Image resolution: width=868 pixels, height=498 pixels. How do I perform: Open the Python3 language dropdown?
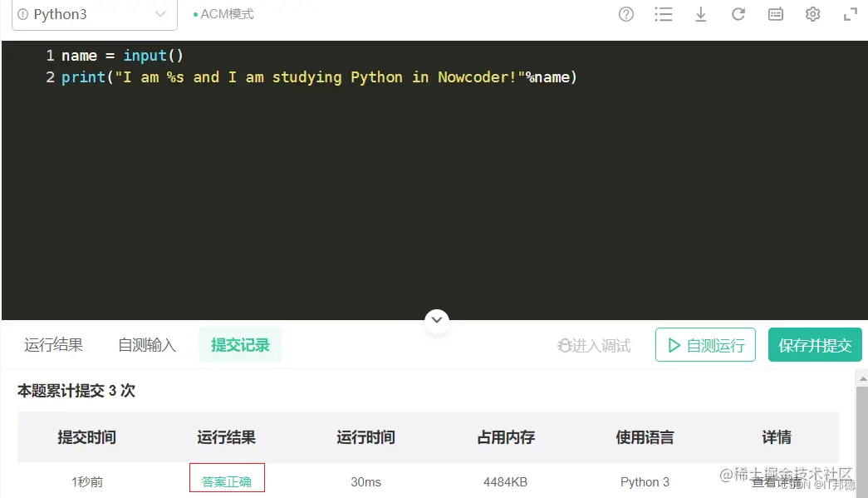(94, 14)
